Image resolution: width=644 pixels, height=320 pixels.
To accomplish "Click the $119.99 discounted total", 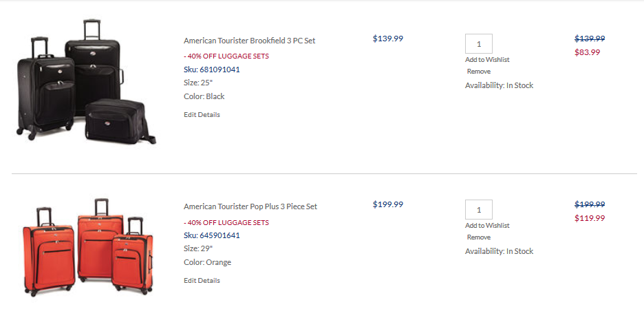I will (590, 218).
